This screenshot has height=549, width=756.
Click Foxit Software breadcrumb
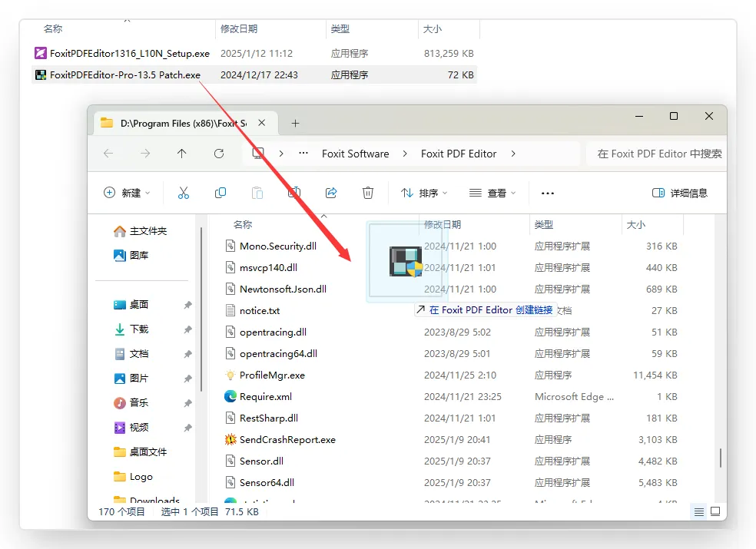356,154
